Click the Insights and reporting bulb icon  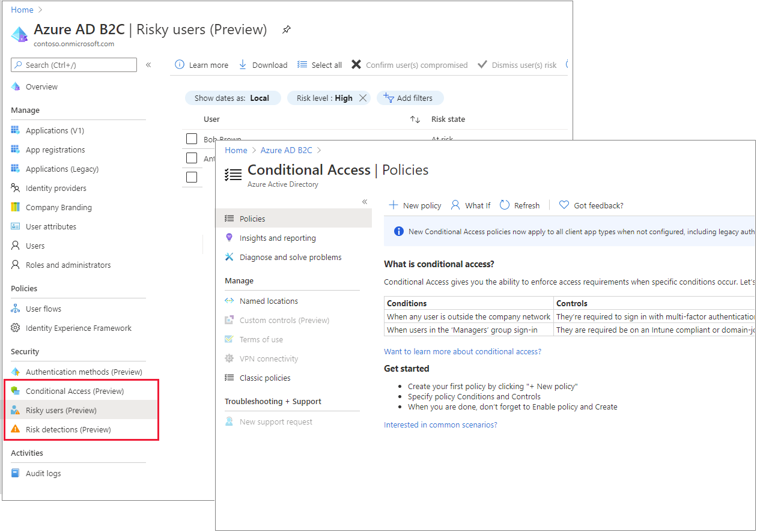(x=229, y=238)
